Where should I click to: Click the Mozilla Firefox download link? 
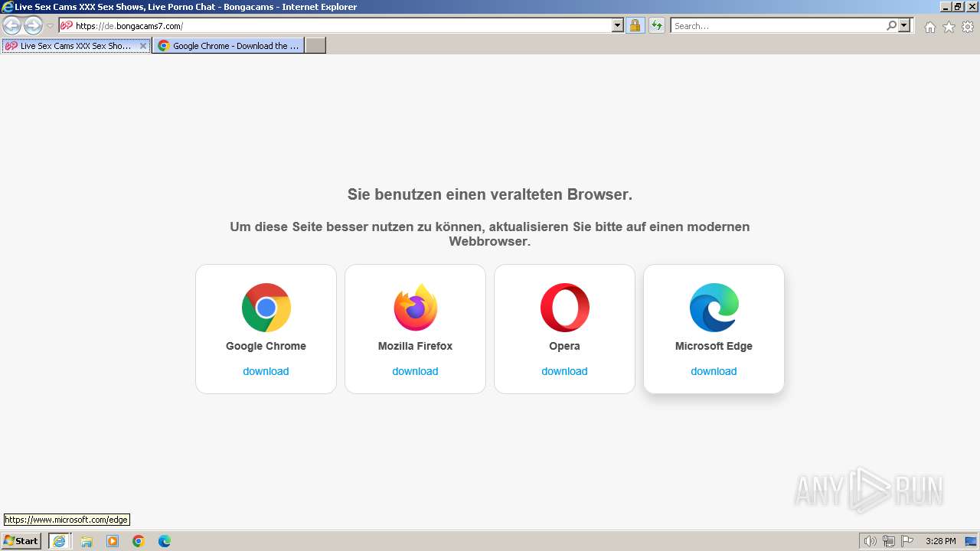pos(415,371)
